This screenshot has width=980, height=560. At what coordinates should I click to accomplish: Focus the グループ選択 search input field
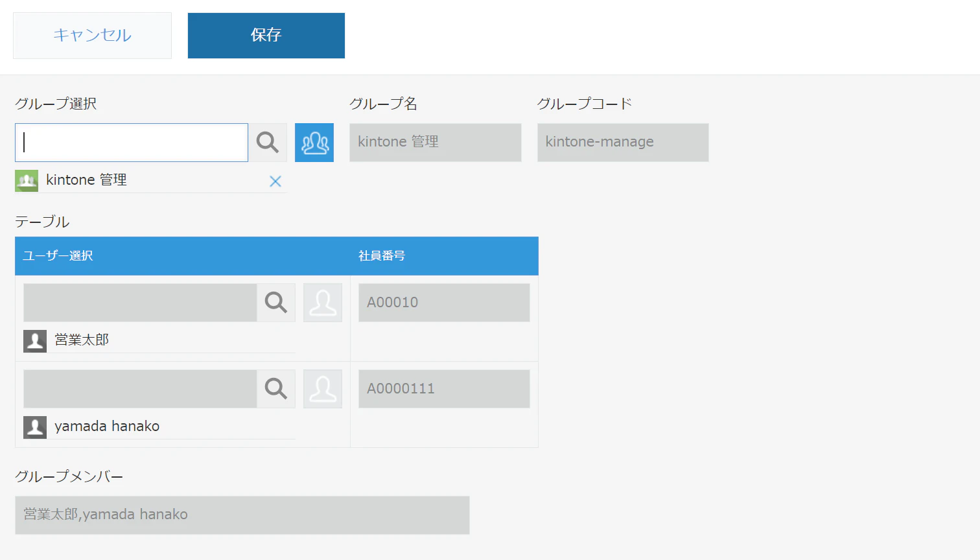pyautogui.click(x=132, y=143)
